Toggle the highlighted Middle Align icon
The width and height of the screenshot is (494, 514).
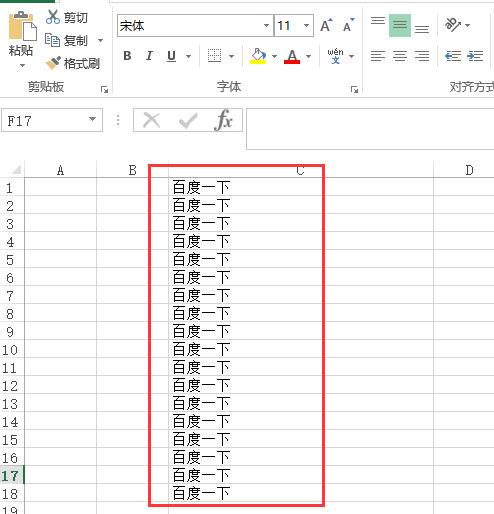(x=400, y=25)
